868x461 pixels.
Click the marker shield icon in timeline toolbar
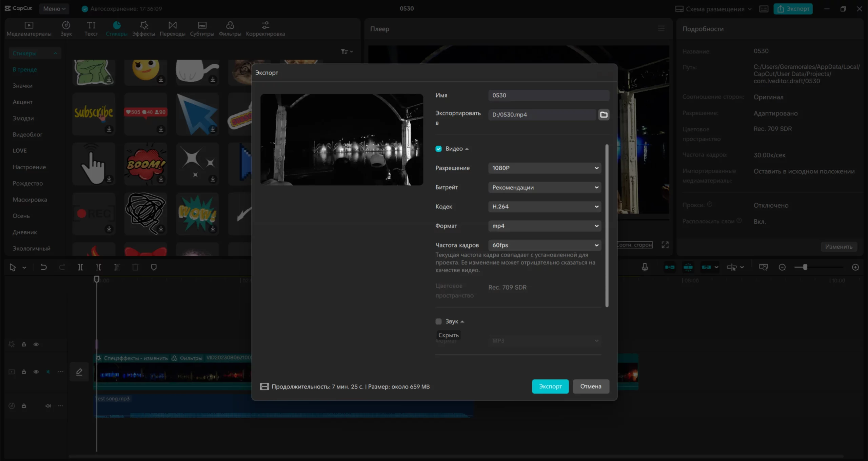point(154,267)
